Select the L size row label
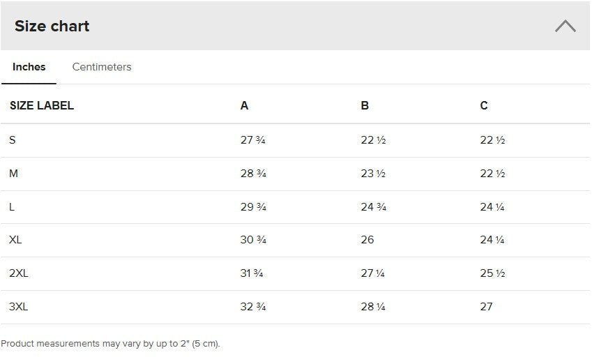This screenshot has height=364, width=599. [x=12, y=207]
